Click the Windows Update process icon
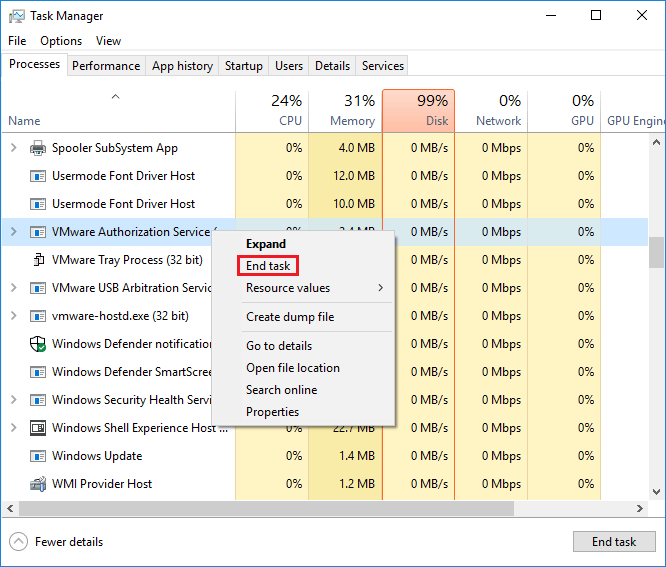The image size is (666, 567). click(x=38, y=456)
